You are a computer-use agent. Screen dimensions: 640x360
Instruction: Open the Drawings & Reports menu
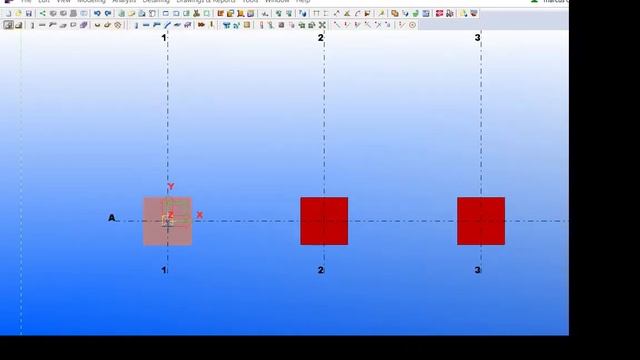pyautogui.click(x=206, y=2)
